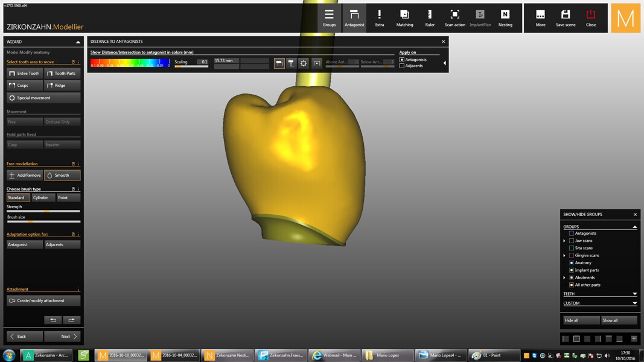Click the Extra exclamation icon

(379, 17)
